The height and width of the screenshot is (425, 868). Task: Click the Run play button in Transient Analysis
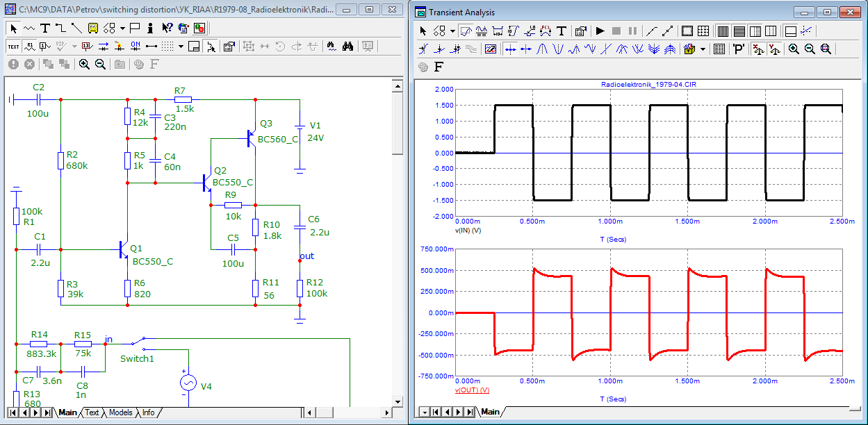(600, 31)
